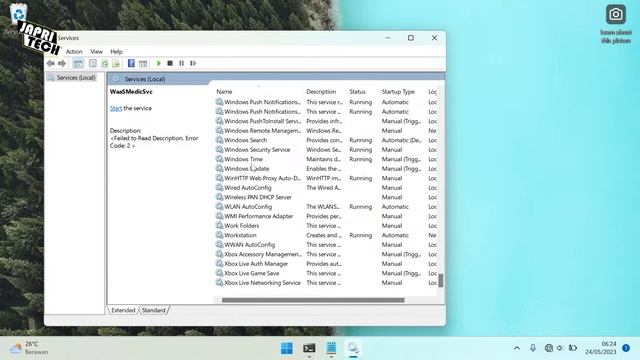The height and width of the screenshot is (360, 640).
Task: Select the WMI Performance Adapter row
Action: click(327, 216)
